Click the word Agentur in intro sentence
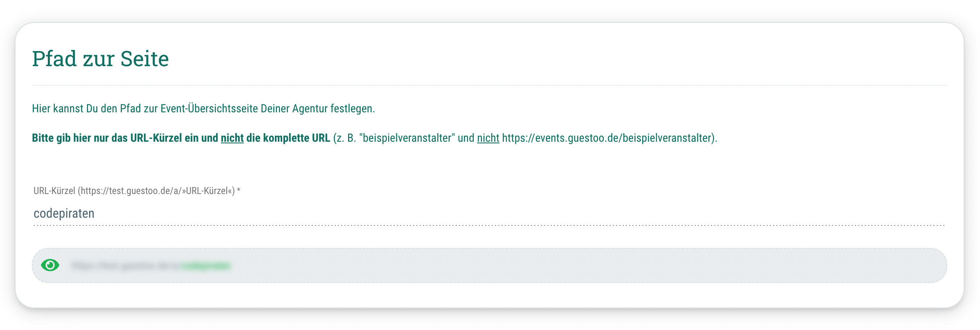This screenshot has height=330, width=980. (x=310, y=109)
